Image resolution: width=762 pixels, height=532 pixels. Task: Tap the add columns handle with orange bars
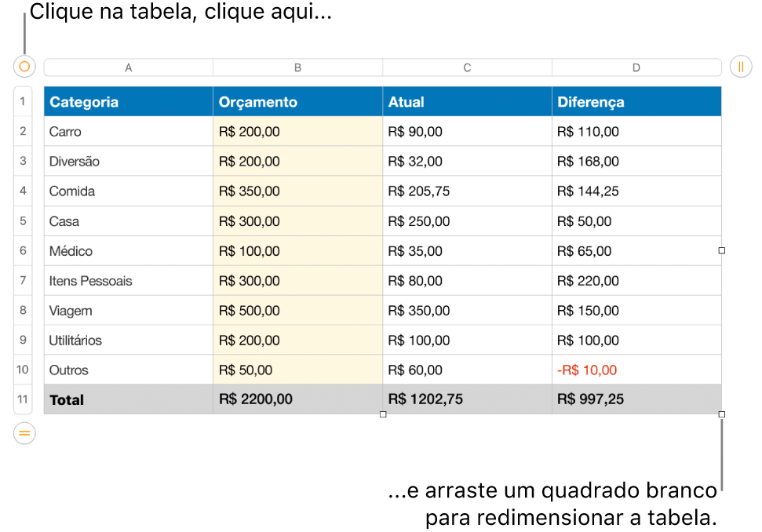click(x=740, y=67)
